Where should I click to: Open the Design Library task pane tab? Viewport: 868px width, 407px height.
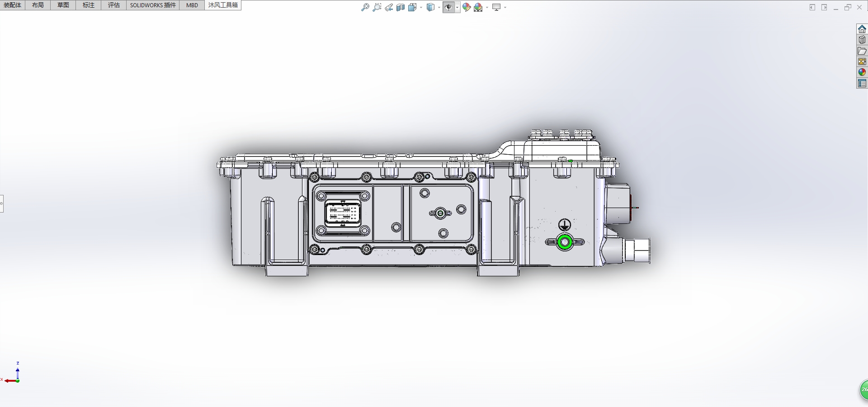point(862,40)
